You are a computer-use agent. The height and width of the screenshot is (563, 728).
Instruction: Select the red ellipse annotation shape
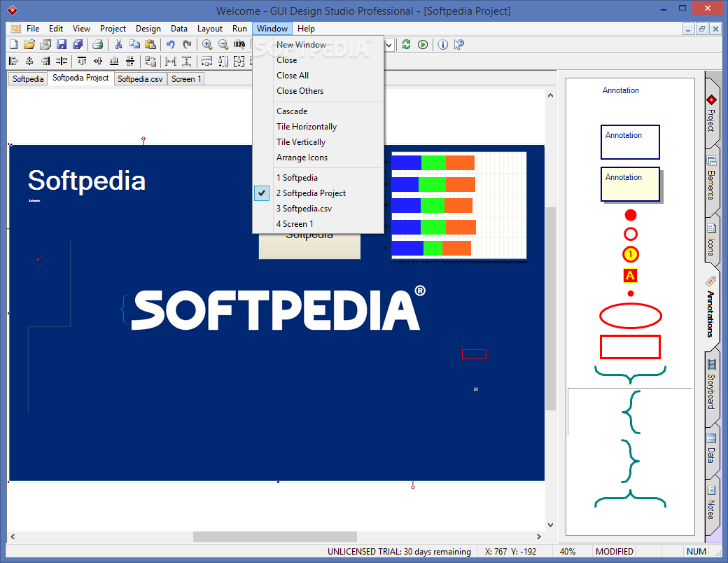630,316
